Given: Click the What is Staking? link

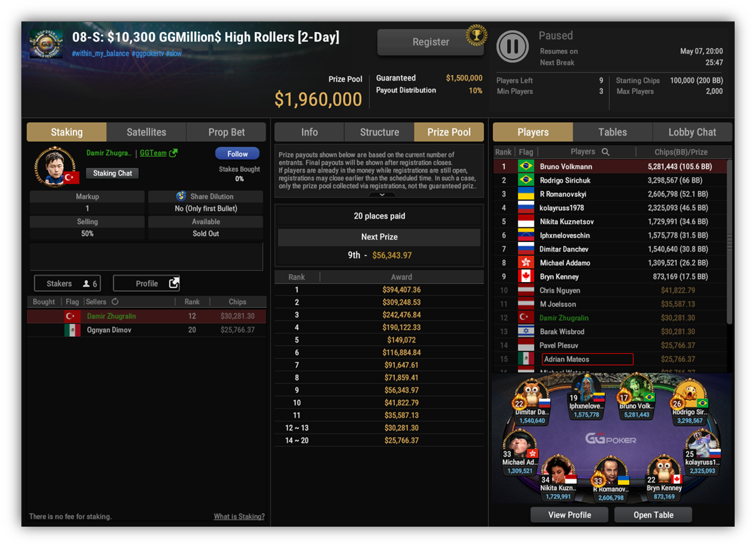Looking at the screenshot, I should pyautogui.click(x=239, y=516).
